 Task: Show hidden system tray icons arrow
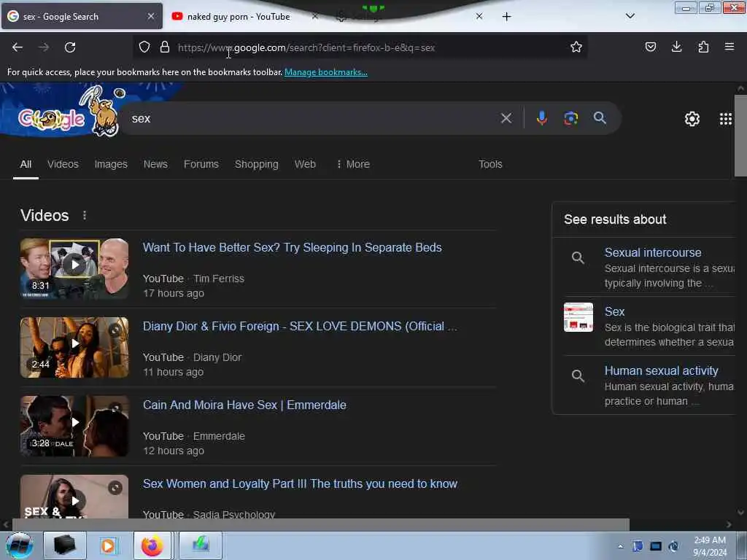pyautogui.click(x=620, y=546)
